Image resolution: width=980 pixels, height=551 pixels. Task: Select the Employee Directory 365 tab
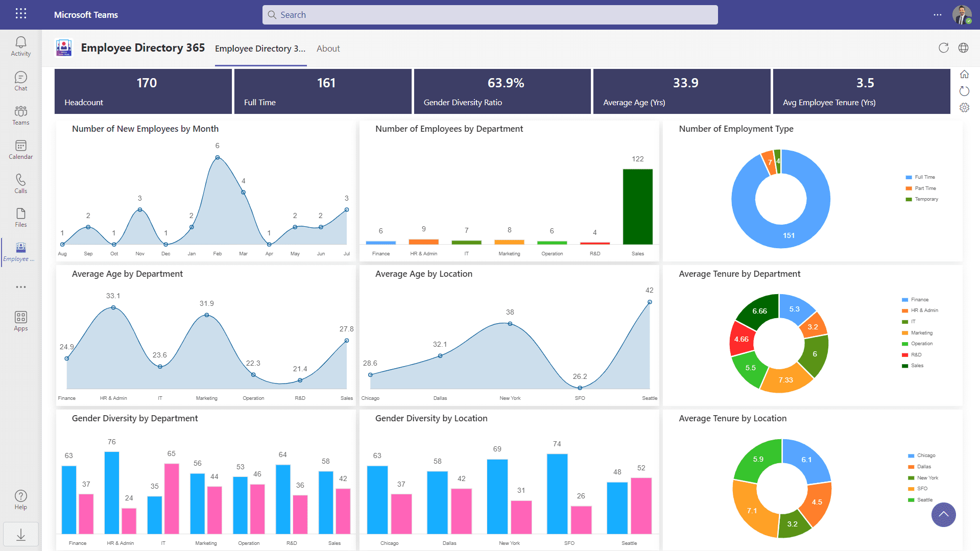[x=260, y=49]
